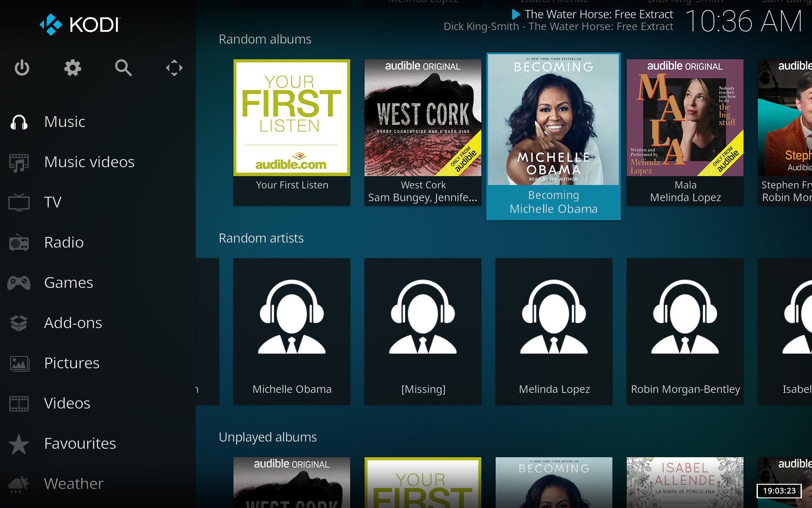Open the Games section
The height and width of the screenshot is (508, 812).
[69, 283]
